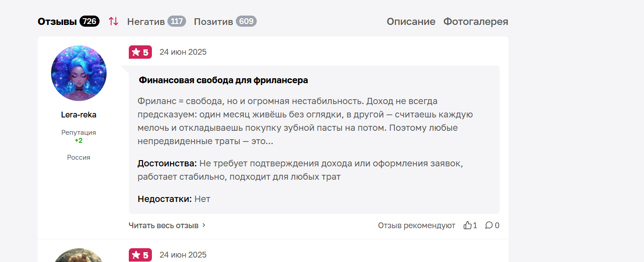Image resolution: width=644 pixels, height=262 pixels.
Task: Show negative reviews via Негатив tab
Action: pyautogui.click(x=146, y=21)
